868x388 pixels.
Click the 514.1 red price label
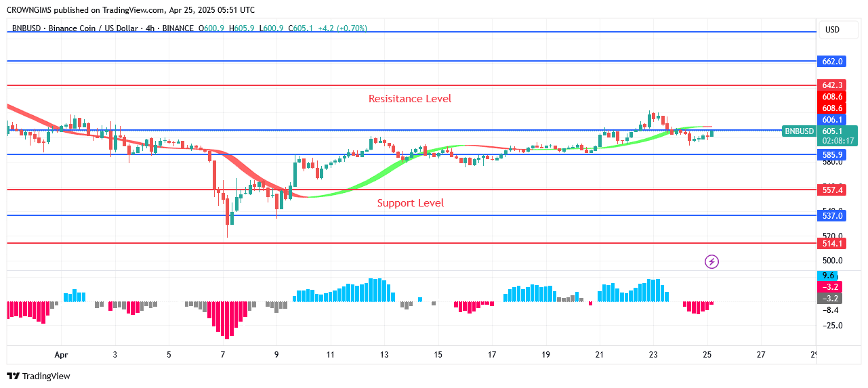832,244
